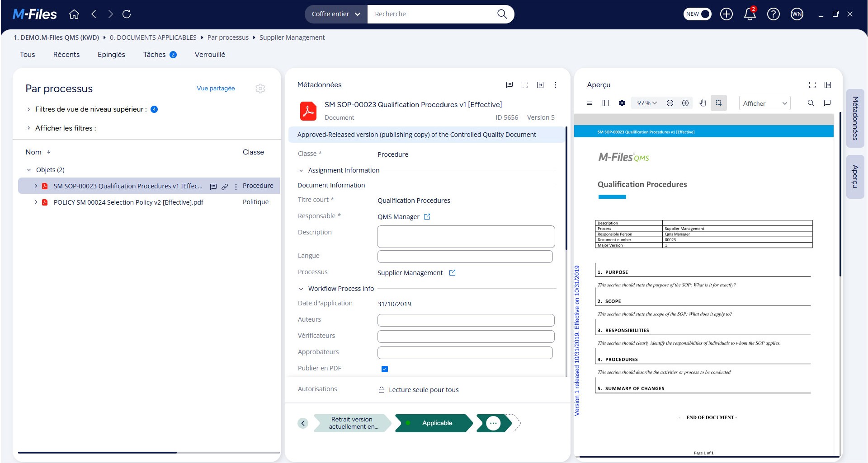Screen dimensions: 868x463
Task: Open the Afficher dropdown in preview
Action: (765, 103)
